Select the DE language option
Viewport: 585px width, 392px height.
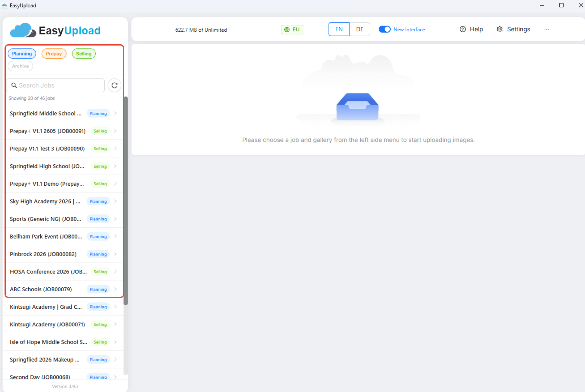coord(360,29)
